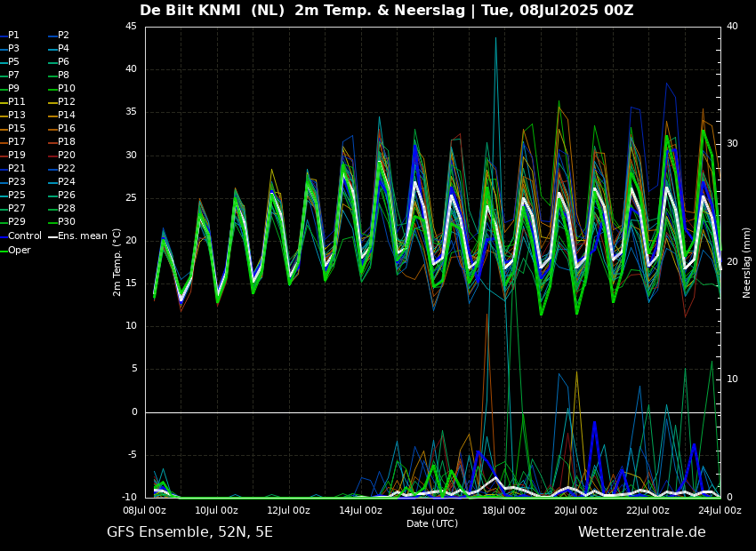Click the 16Jul 00Z date tick label
Image resolution: width=756 pixels, height=551 pixels.
coord(432,511)
